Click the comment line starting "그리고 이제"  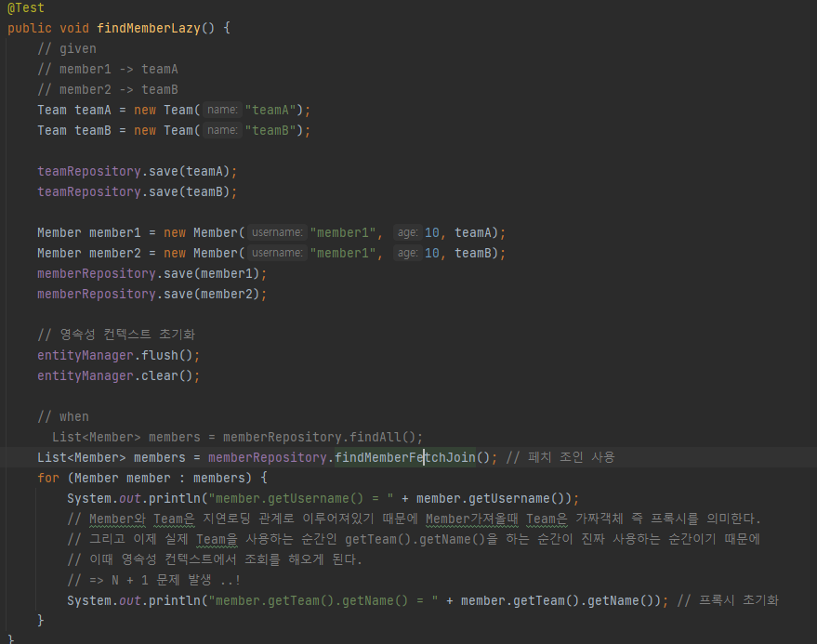pos(414,539)
